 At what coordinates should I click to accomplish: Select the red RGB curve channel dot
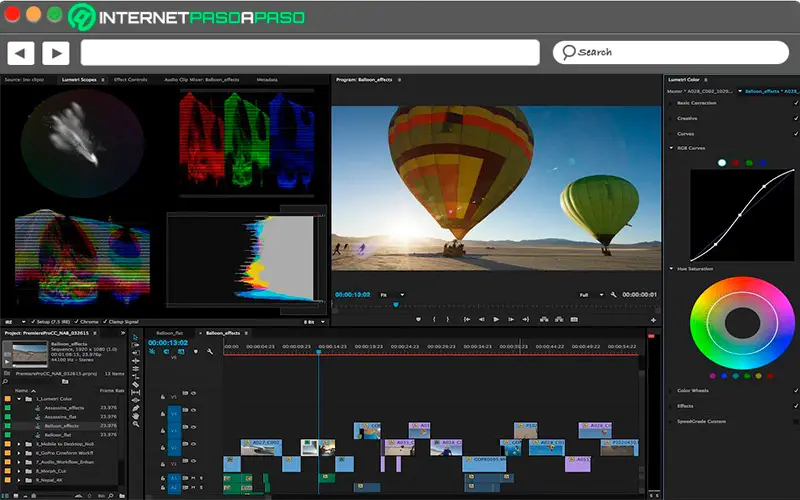pos(735,162)
